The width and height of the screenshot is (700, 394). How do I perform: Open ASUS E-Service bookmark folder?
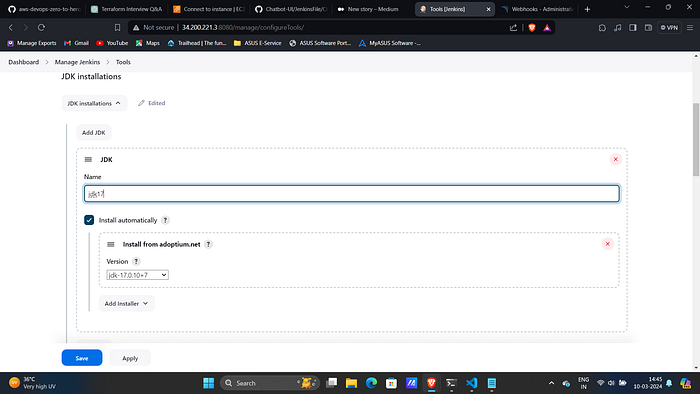tap(258, 43)
